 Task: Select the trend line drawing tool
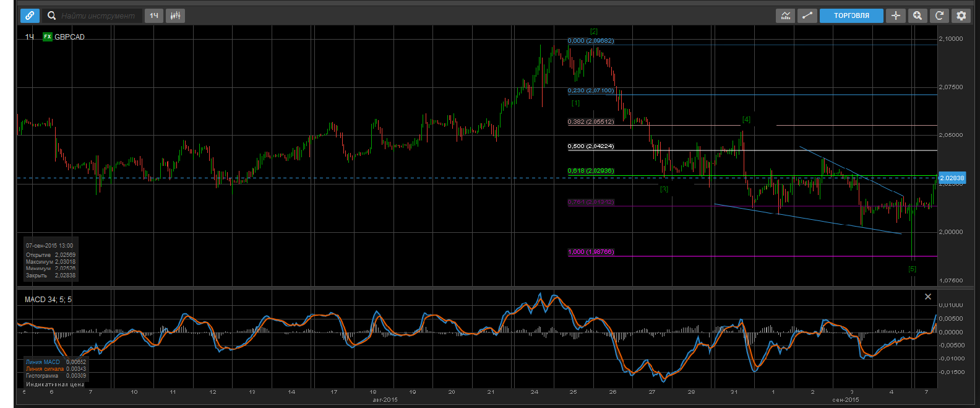(807, 15)
